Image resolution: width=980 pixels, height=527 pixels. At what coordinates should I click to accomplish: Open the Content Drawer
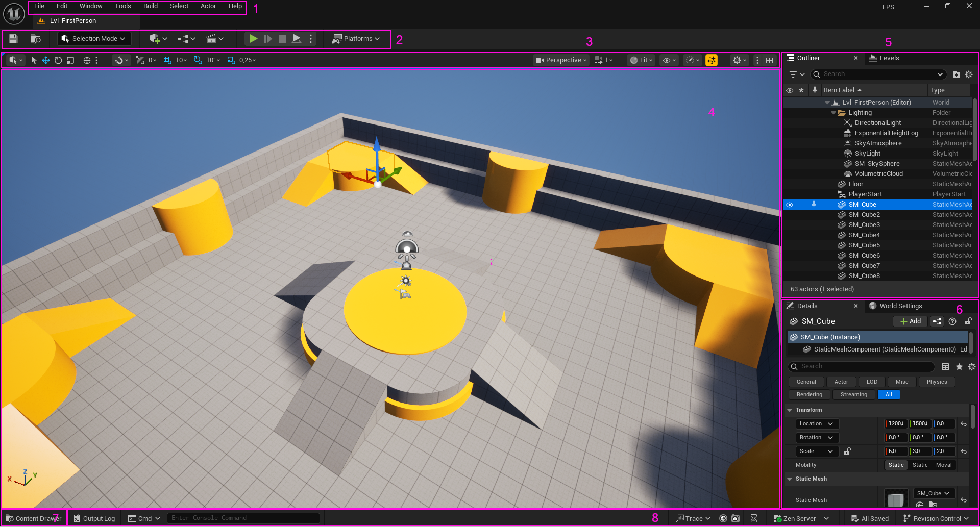34,518
